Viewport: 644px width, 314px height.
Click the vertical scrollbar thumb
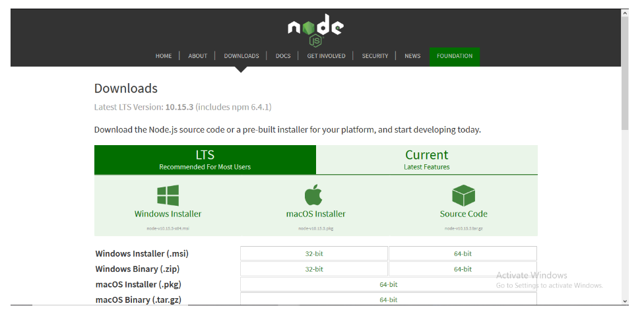pos(625,74)
